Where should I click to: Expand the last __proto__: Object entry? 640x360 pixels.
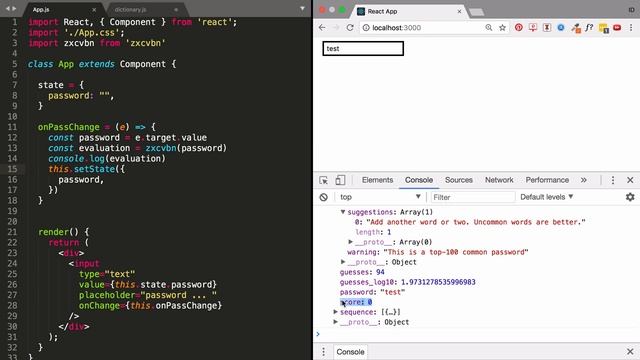click(x=336, y=322)
